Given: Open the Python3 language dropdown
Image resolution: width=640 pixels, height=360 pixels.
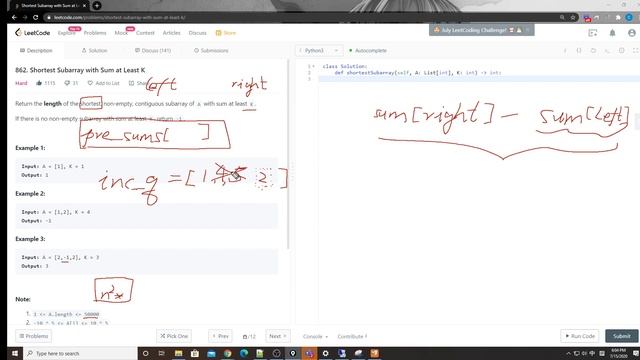Looking at the screenshot, I should pyautogui.click(x=319, y=51).
